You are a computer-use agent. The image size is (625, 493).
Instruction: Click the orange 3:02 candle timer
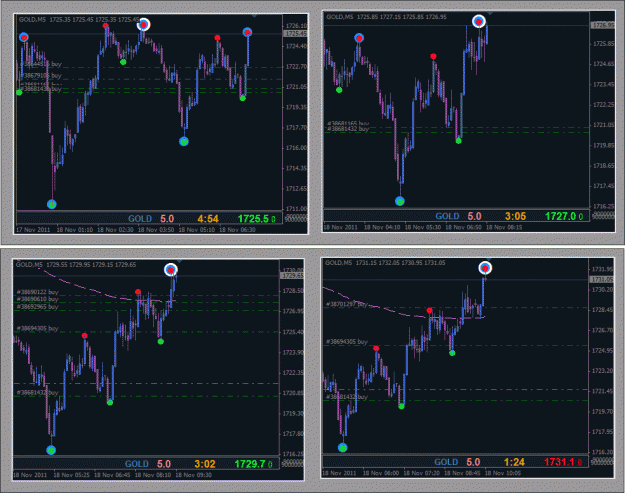(x=205, y=464)
